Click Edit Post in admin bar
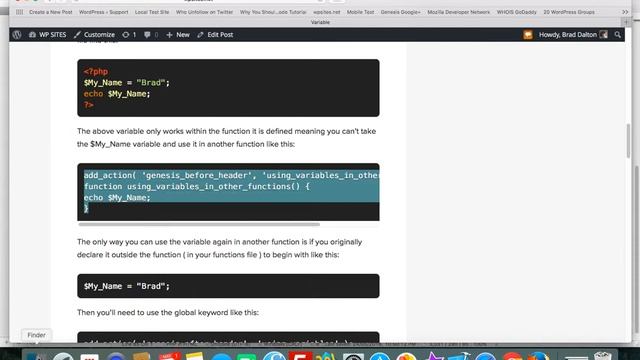Image resolution: width=640 pixels, height=360 pixels. click(x=215, y=35)
